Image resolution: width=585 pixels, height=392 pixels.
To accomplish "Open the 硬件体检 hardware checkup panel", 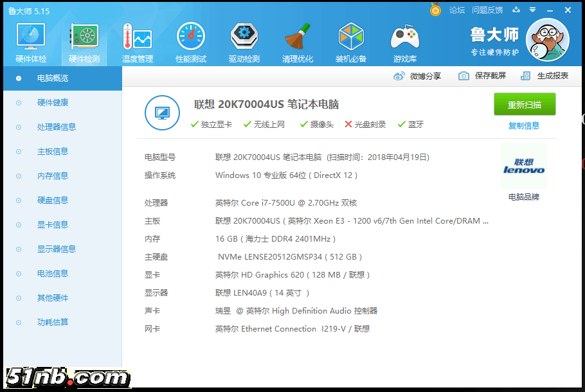I will click(30, 41).
